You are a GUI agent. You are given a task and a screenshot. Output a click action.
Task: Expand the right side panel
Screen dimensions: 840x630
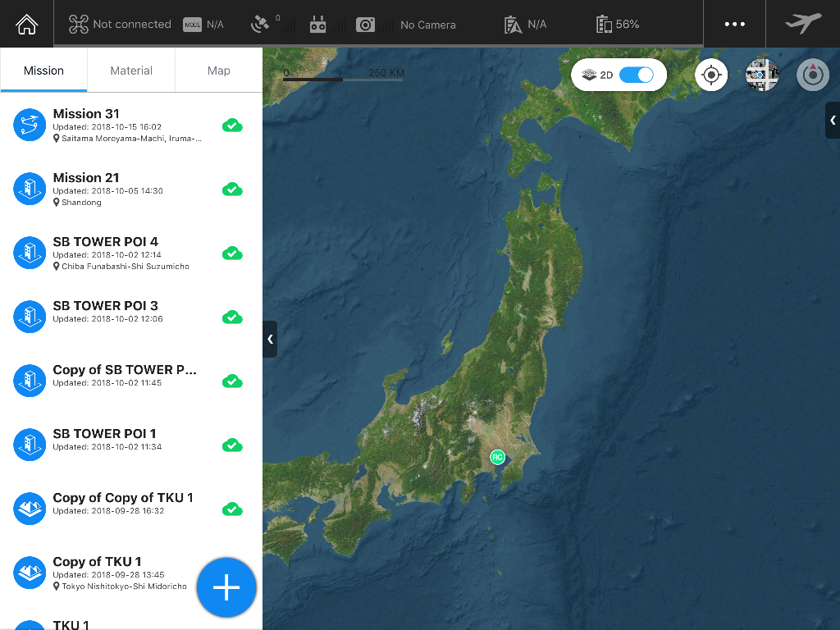(832, 120)
